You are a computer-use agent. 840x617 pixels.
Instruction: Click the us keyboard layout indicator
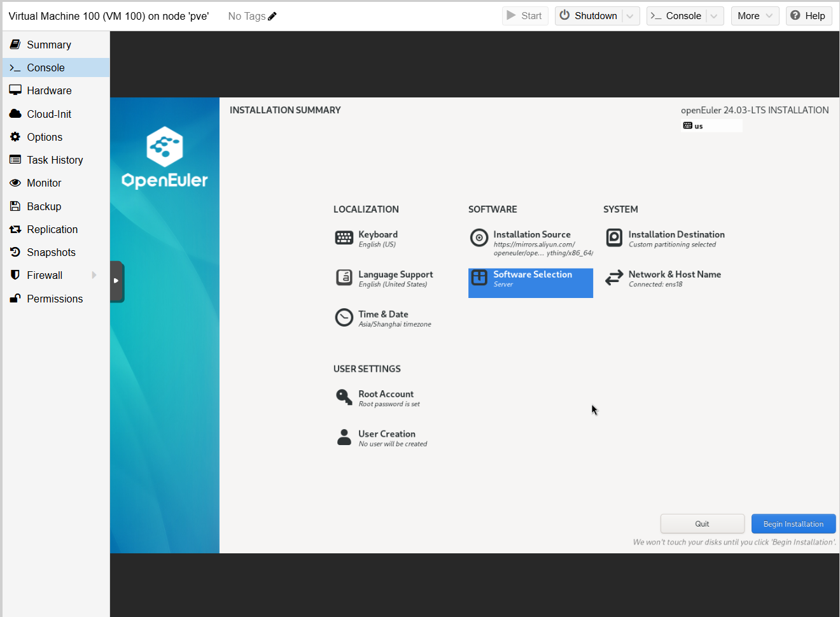click(711, 126)
